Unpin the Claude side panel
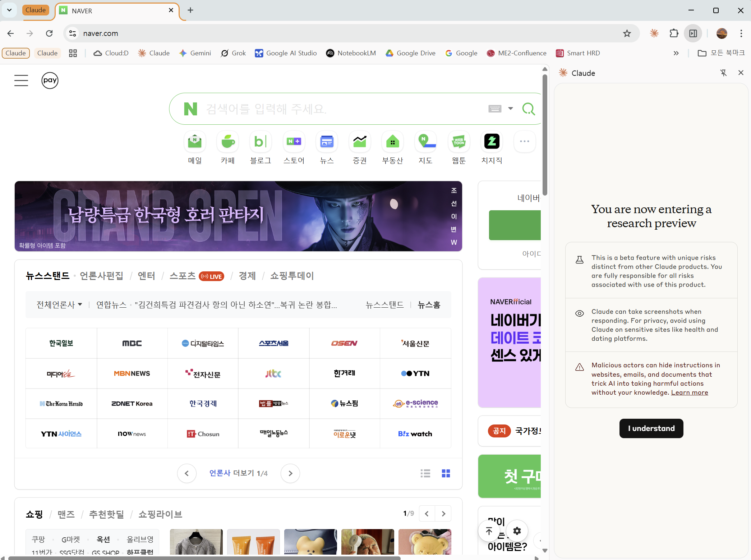 pos(723,73)
